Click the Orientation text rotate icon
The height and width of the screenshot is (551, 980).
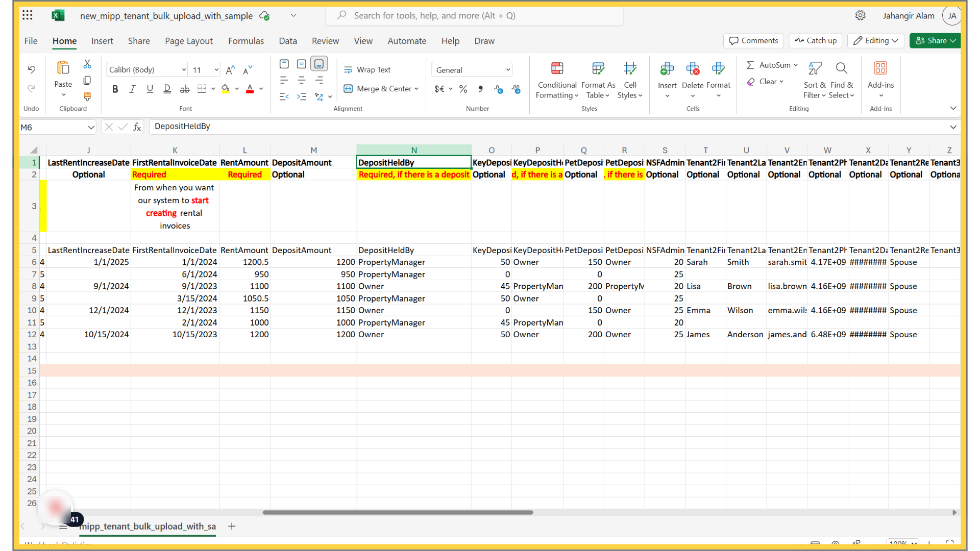[x=319, y=96]
